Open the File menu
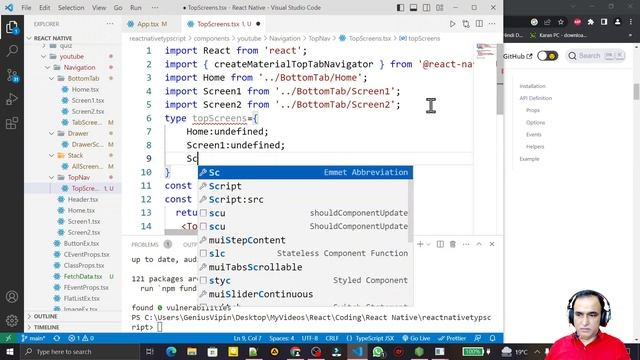The width and height of the screenshot is (640, 360). click(26, 8)
